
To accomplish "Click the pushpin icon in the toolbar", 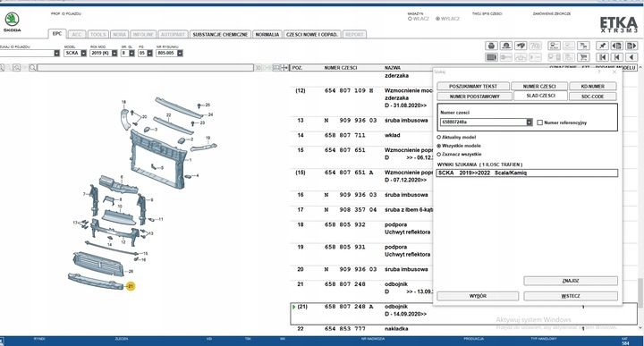I will tap(602, 46).
